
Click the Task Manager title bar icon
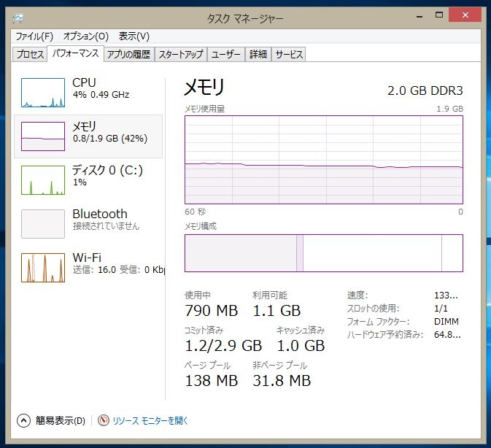pyautogui.click(x=18, y=18)
